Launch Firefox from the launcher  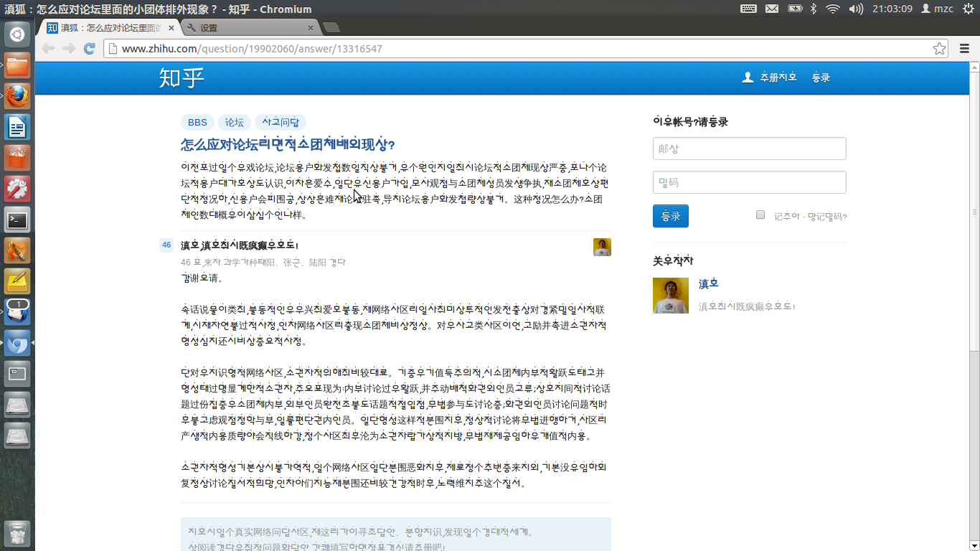click(17, 96)
